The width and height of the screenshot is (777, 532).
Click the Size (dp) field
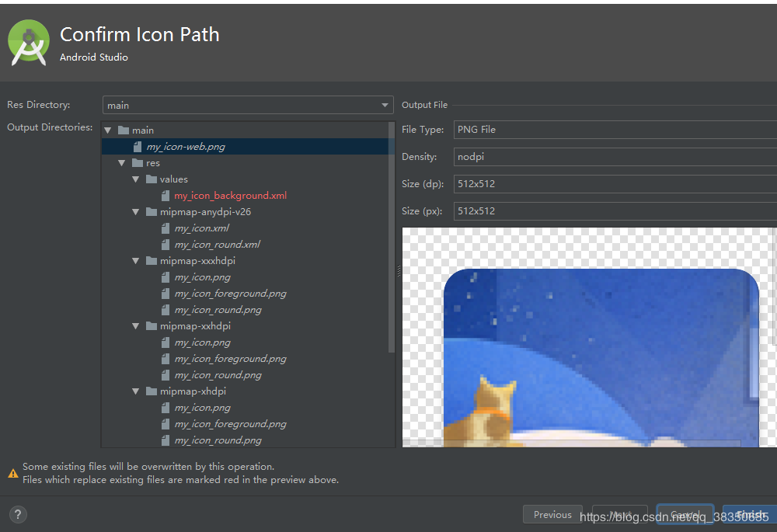615,184
